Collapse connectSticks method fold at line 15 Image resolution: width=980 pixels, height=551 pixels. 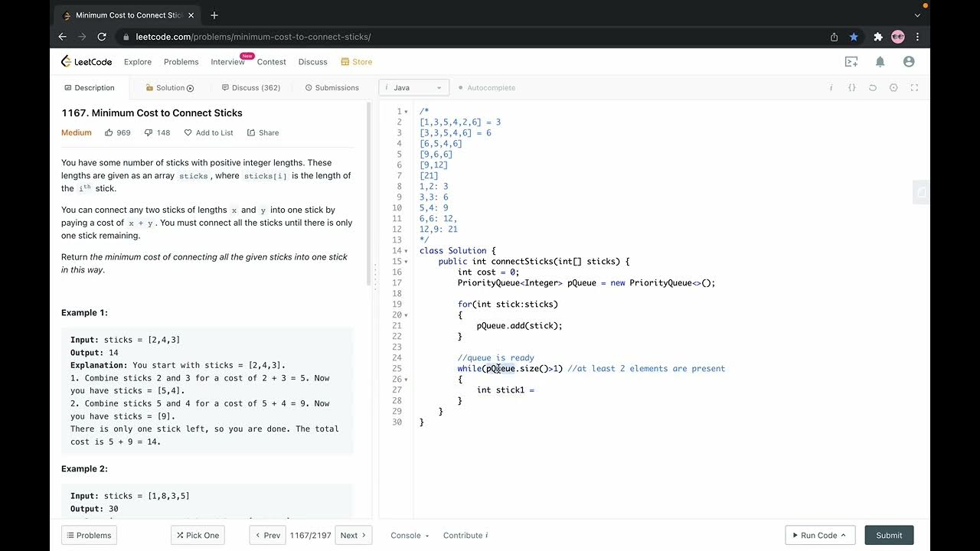(406, 262)
